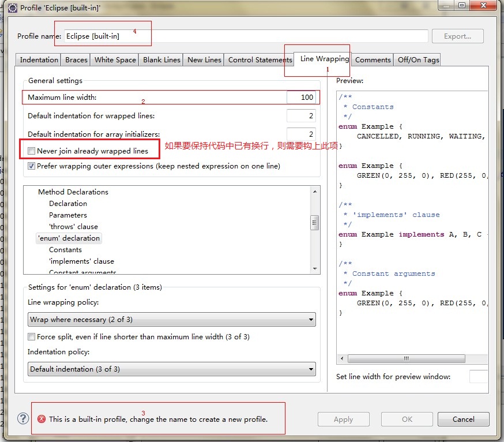Open the White Space tab
The image size is (504, 442).
(115, 60)
